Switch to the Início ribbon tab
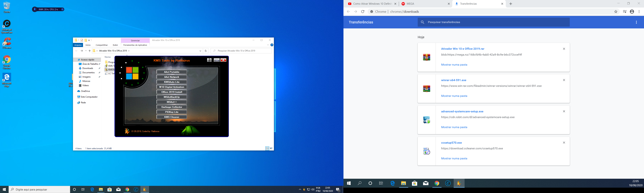644x193 pixels. pyautogui.click(x=88, y=45)
